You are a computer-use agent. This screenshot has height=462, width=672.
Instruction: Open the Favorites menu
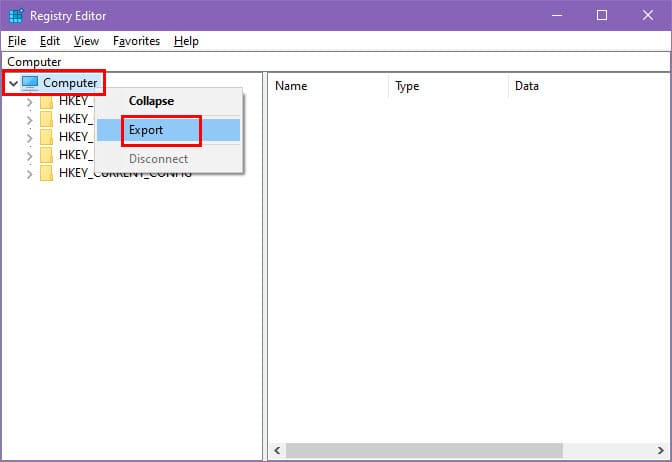coord(136,41)
